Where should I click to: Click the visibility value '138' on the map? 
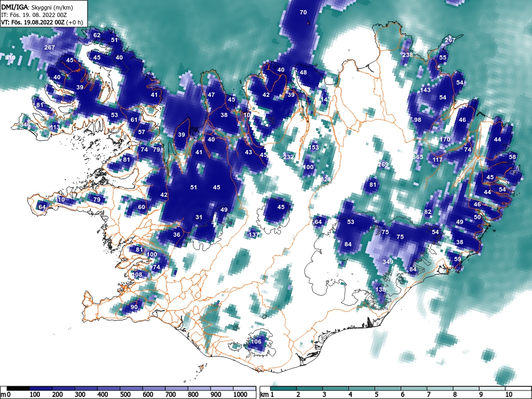pyautogui.click(x=381, y=289)
